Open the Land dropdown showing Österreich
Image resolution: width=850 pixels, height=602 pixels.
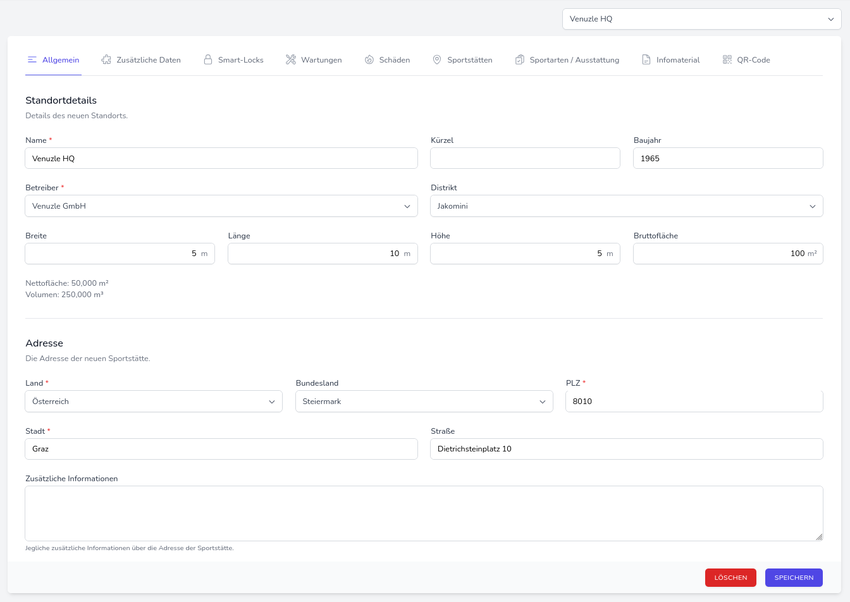point(153,402)
